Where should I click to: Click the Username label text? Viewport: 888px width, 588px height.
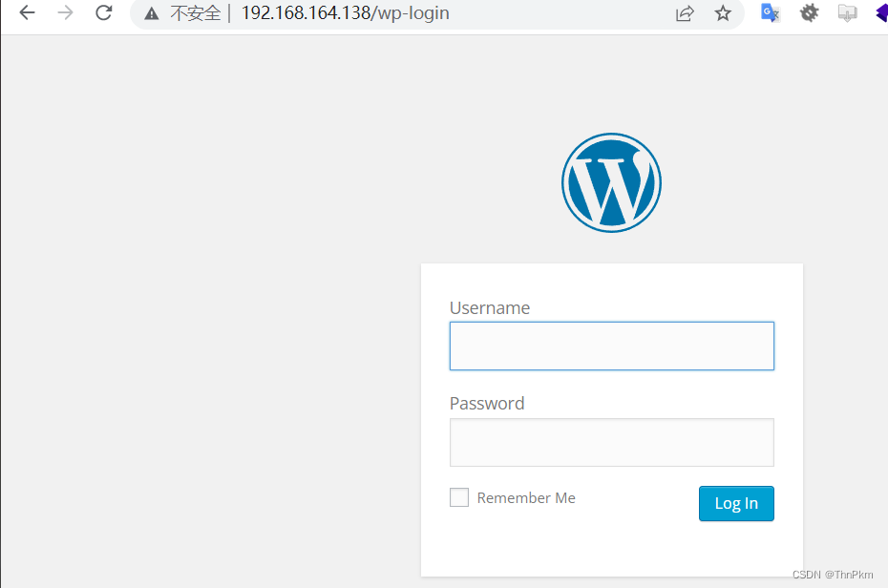[490, 308]
